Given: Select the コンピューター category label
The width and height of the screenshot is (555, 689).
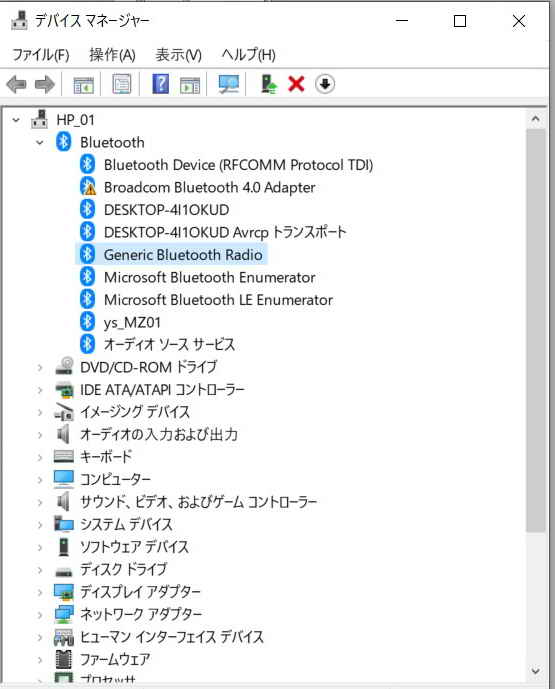Looking at the screenshot, I should click(x=116, y=479).
